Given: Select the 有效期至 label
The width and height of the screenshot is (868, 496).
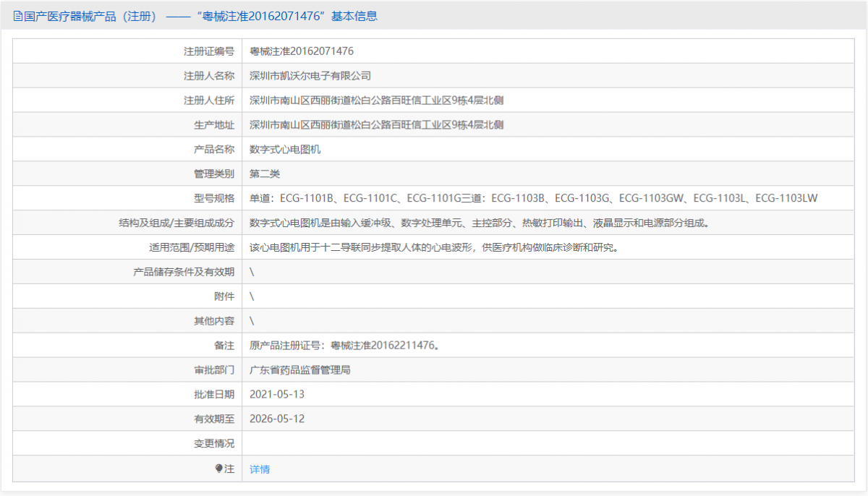Looking at the screenshot, I should 214,419.
